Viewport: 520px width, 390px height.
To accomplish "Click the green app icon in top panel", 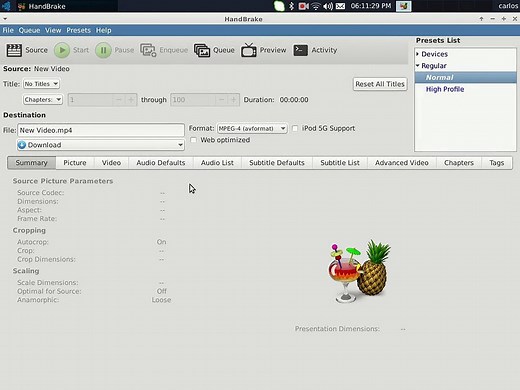I will click(279, 6).
